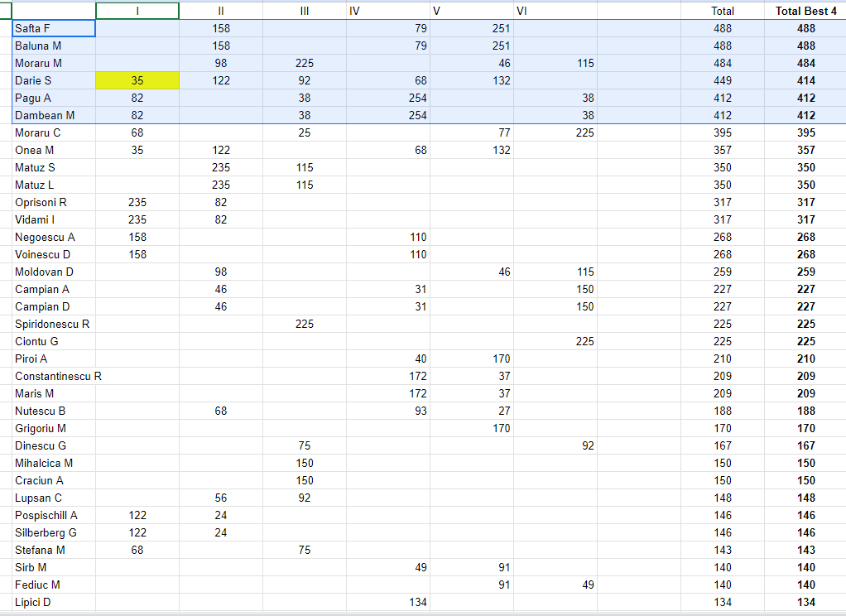Select the Moraru C name cell

pos(54,132)
